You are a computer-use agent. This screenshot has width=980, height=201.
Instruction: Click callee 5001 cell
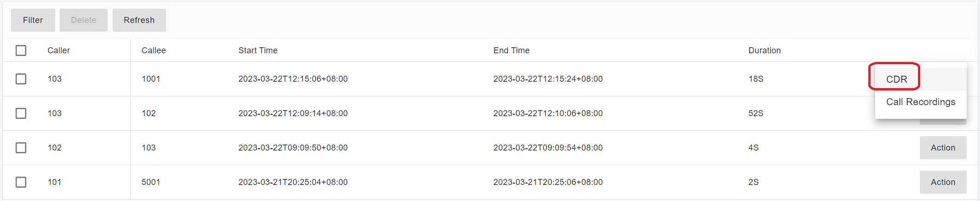click(x=151, y=182)
